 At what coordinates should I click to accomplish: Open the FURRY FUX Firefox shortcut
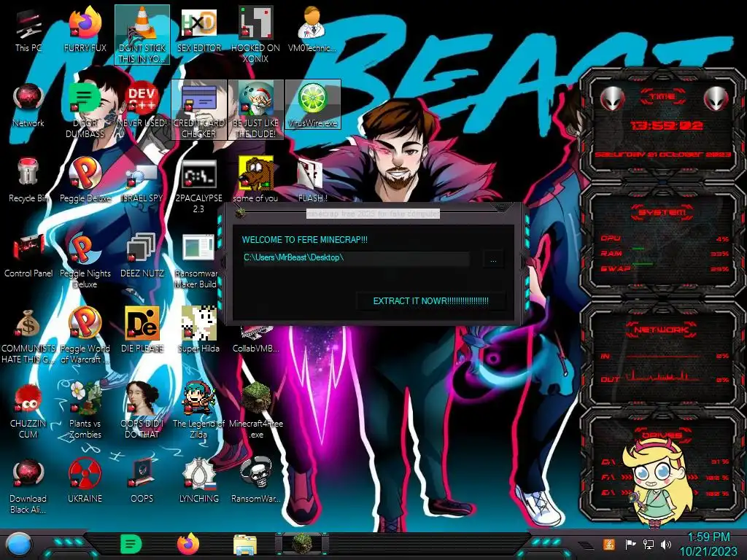click(x=85, y=28)
